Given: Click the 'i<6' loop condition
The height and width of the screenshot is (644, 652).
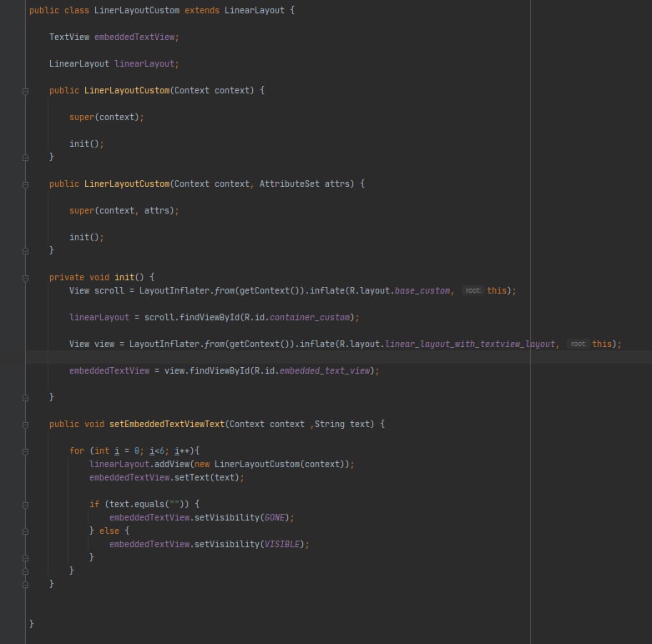Looking at the screenshot, I should (157, 450).
